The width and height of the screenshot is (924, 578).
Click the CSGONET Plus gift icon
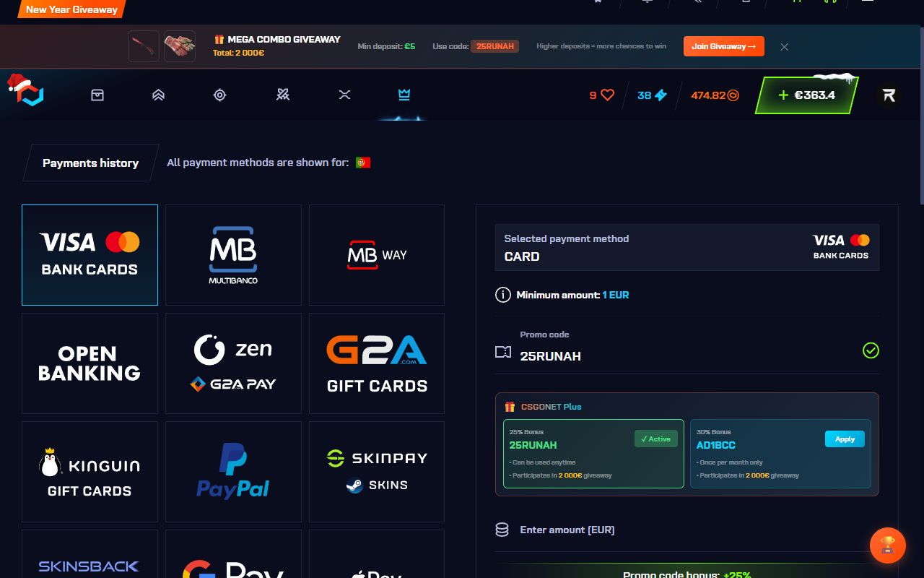pos(510,407)
